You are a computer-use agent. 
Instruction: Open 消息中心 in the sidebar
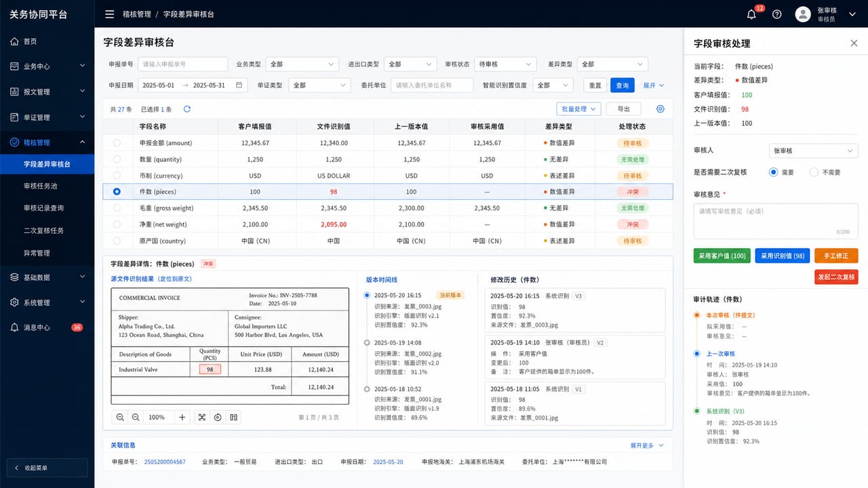47,327
